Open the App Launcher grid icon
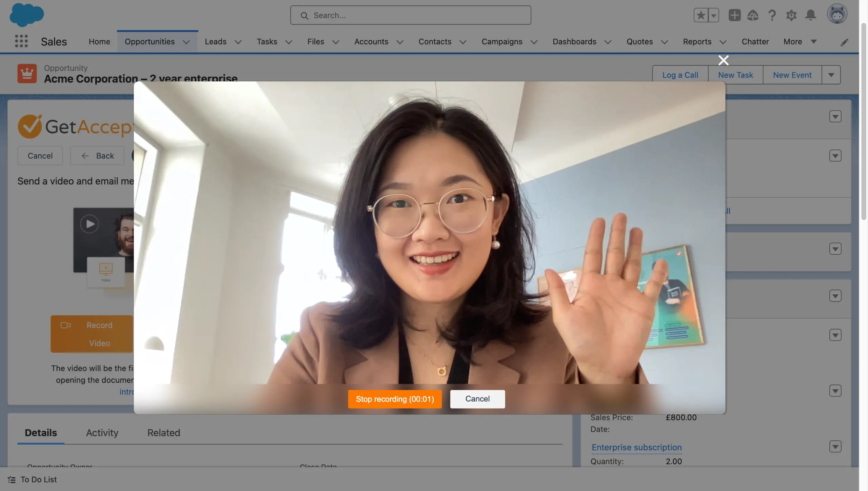 [21, 41]
